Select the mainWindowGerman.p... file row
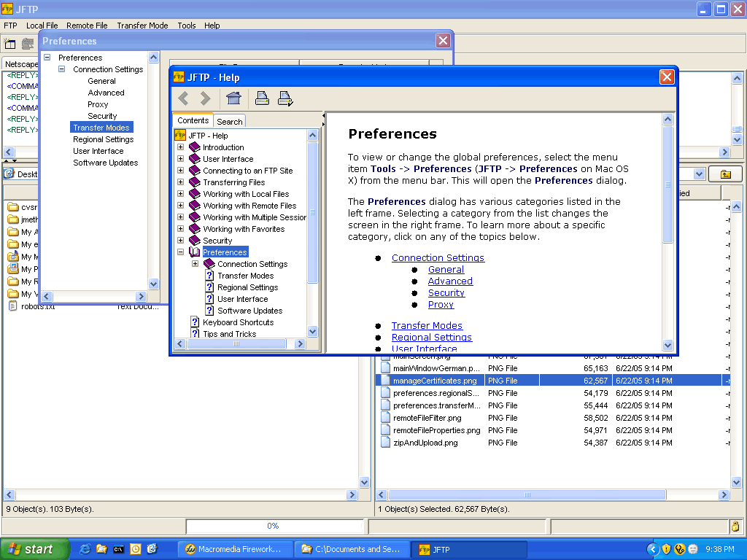Image resolution: width=747 pixels, height=560 pixels. 553,368
